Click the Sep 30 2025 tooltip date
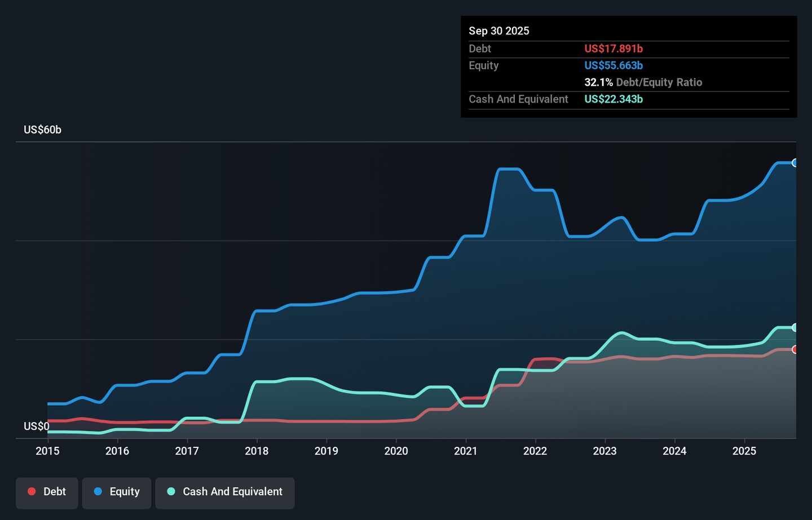The image size is (812, 520). [498, 31]
